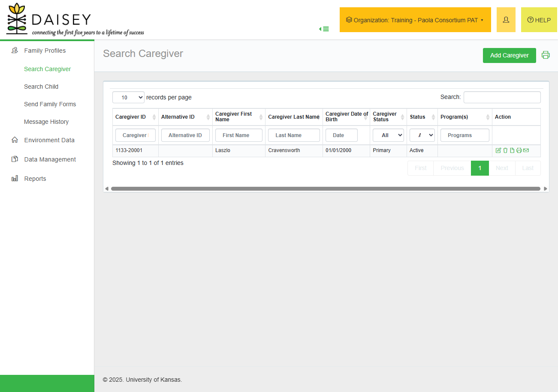Select Search Caregiver in the sidebar
Viewport: 558px width, 392px height.
point(48,69)
